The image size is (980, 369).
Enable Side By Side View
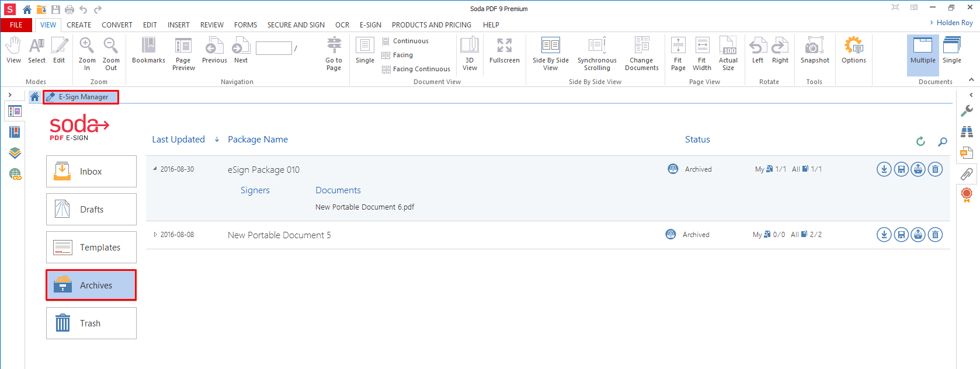pyautogui.click(x=550, y=54)
